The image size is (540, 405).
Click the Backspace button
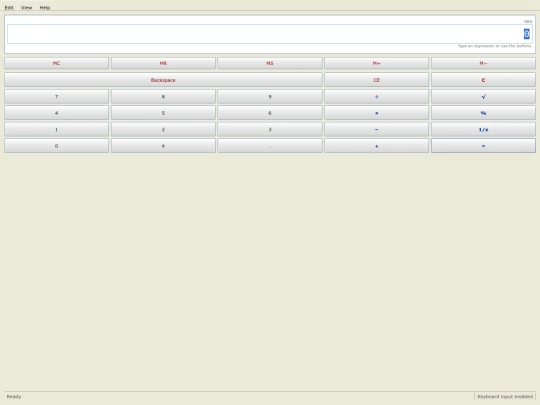click(163, 80)
